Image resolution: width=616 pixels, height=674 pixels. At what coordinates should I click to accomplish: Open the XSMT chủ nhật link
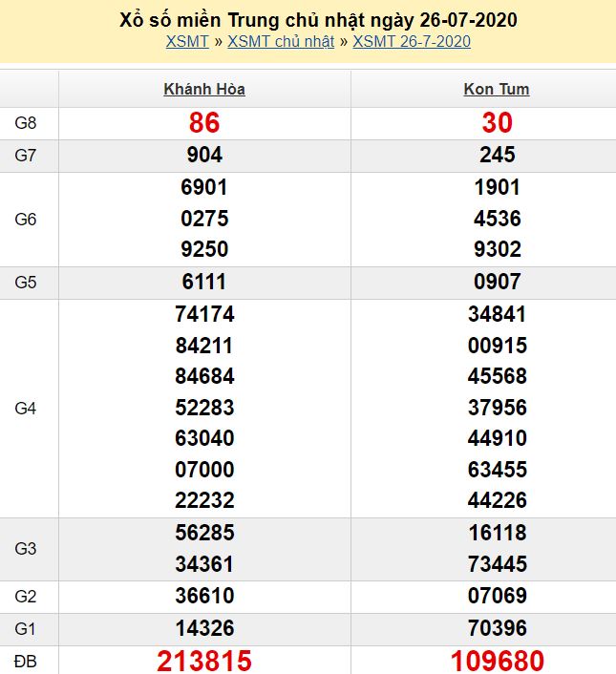pos(281,41)
